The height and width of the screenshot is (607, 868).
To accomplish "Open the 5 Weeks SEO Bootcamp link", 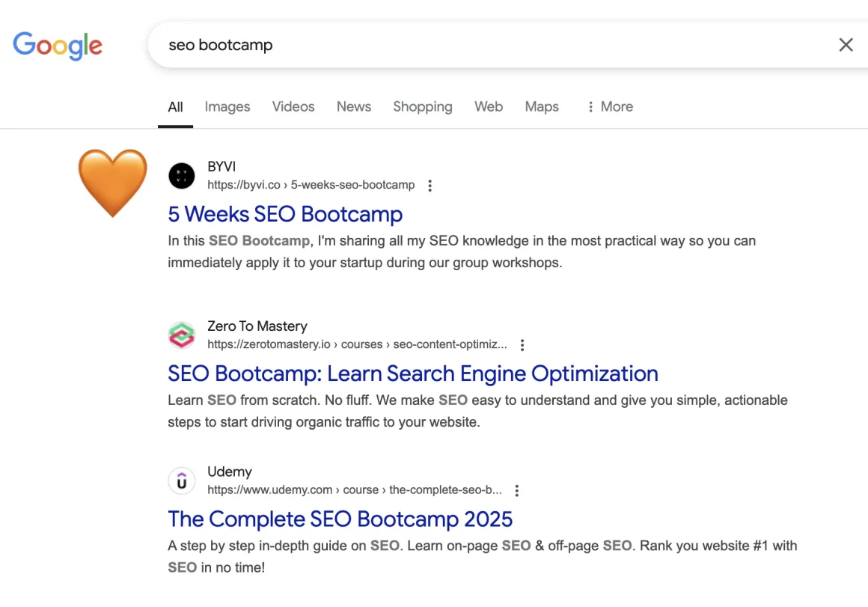I will coord(285,215).
